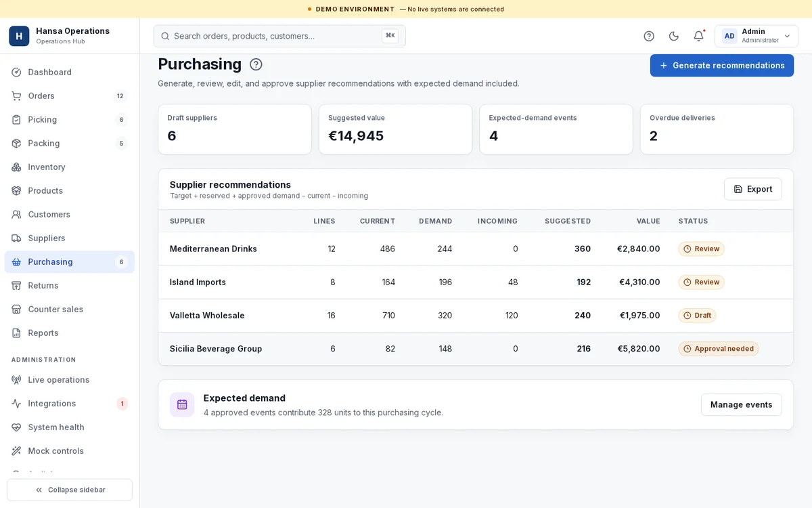Viewport: 812px width, 508px height.
Task: Click Review status for Mediterranean Drinks
Action: tap(701, 249)
